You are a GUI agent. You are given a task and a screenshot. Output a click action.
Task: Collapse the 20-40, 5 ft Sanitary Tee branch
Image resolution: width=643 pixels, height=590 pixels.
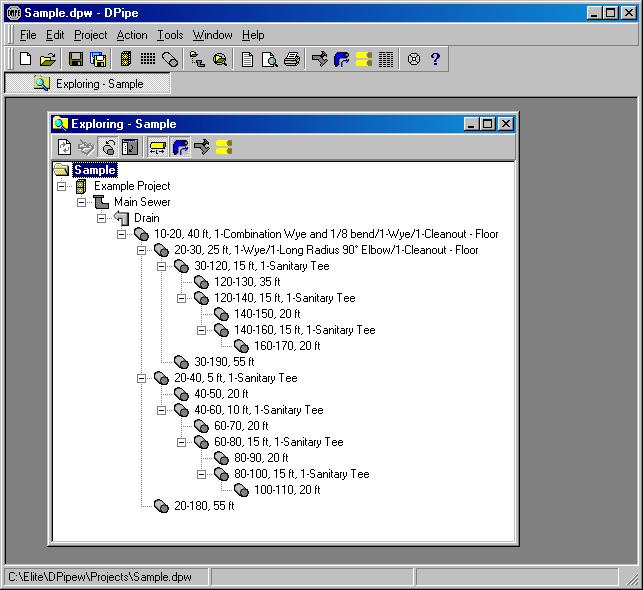142,378
